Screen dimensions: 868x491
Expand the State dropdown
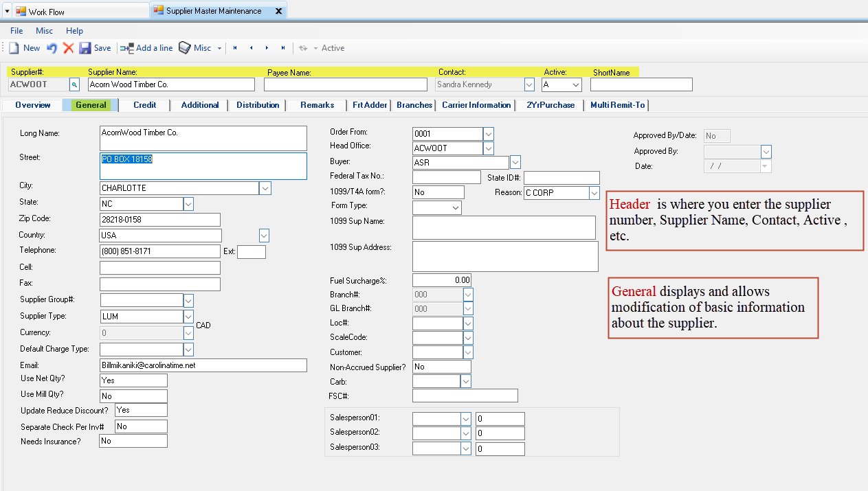pos(188,204)
